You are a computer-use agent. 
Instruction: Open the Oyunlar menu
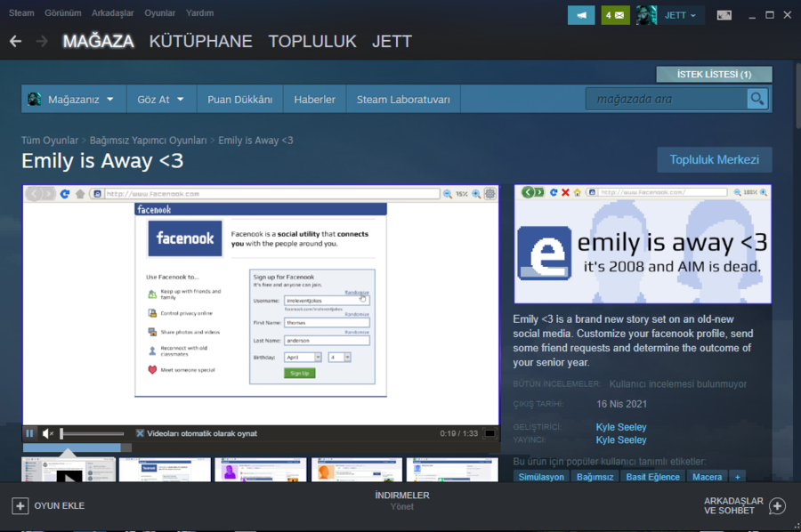(159, 12)
